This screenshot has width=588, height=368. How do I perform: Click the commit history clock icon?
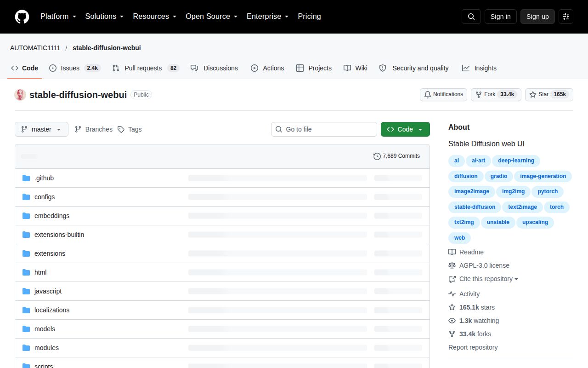(x=377, y=156)
